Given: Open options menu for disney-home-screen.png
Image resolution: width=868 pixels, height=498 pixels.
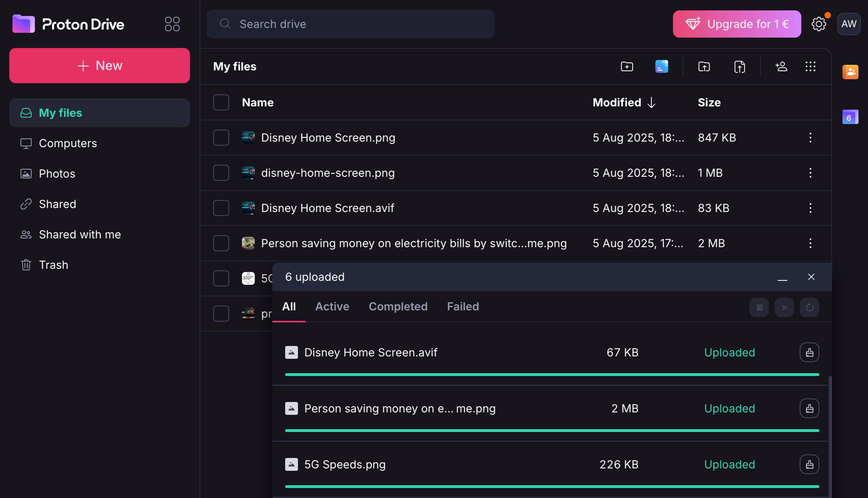Looking at the screenshot, I should pyautogui.click(x=810, y=173).
